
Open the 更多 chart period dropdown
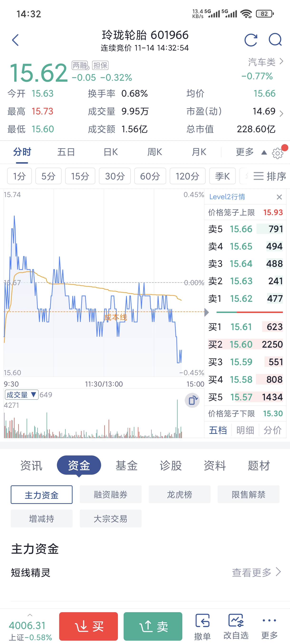[x=251, y=152]
